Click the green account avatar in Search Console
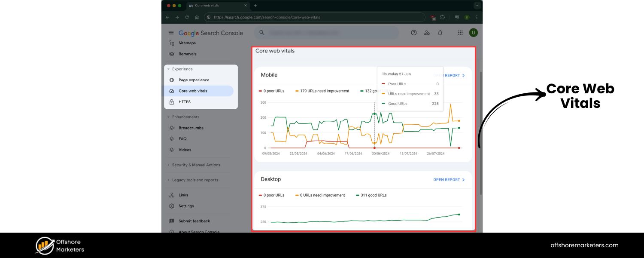 coord(473,33)
